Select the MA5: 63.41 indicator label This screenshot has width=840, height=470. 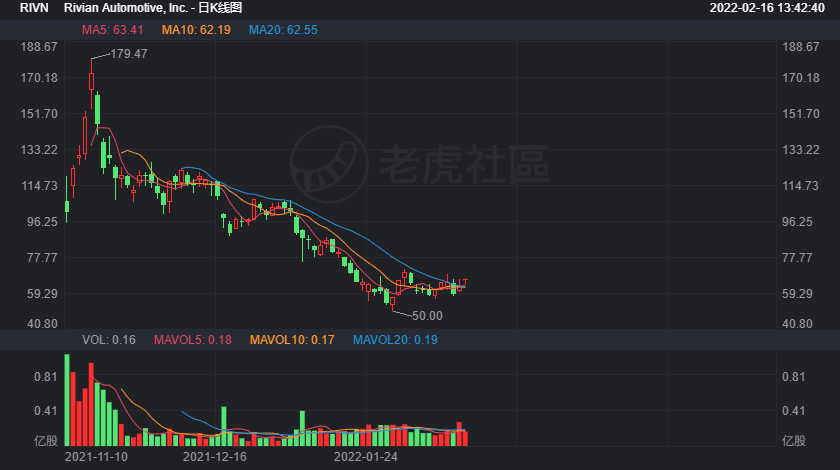[x=112, y=30]
